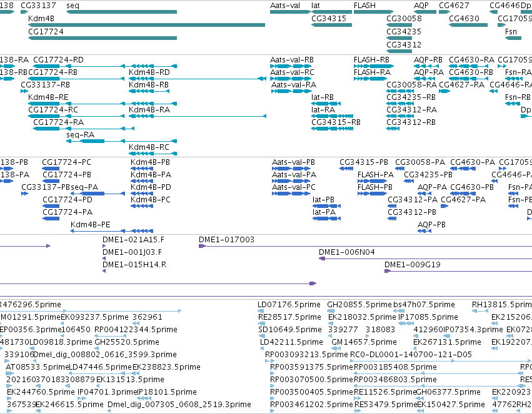The image size is (532, 414).
Task: Select EST Dmel_dig_007305_0608_2519.3prime
Action: tap(179, 405)
